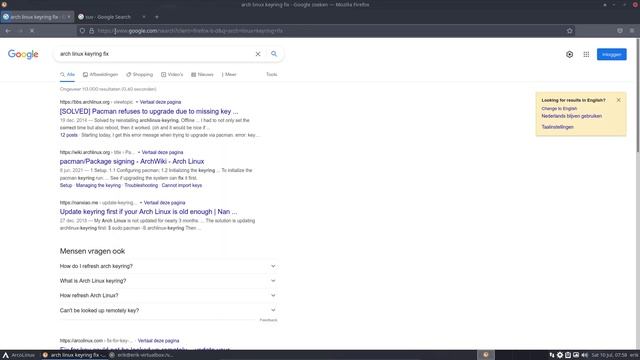Image resolution: width=640 pixels, height=360 pixels.
Task: Open the Firefox hamburger menu
Action: pyautogui.click(x=632, y=31)
